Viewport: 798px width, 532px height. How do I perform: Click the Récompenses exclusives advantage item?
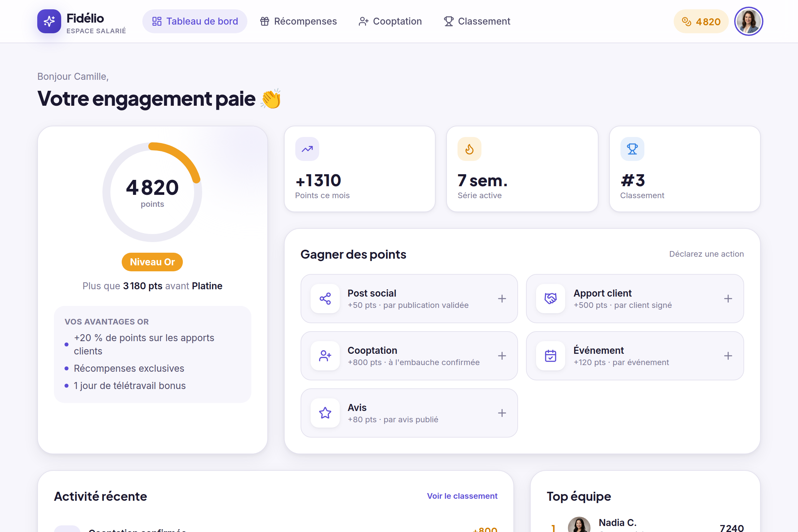(x=129, y=368)
